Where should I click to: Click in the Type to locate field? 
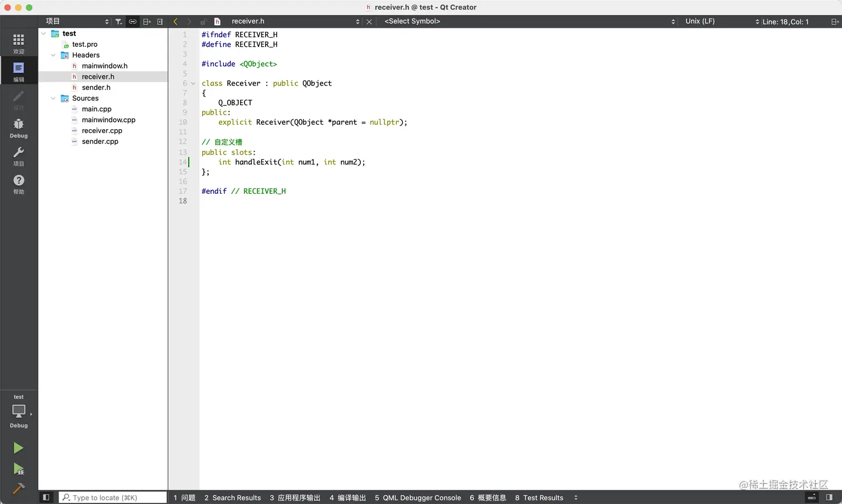pyautogui.click(x=113, y=497)
